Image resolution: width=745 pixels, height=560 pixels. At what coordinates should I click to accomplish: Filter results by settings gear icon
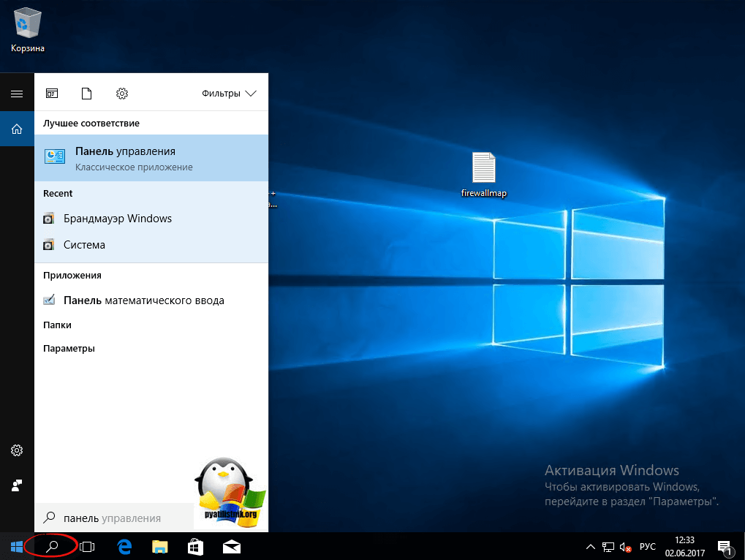point(122,94)
